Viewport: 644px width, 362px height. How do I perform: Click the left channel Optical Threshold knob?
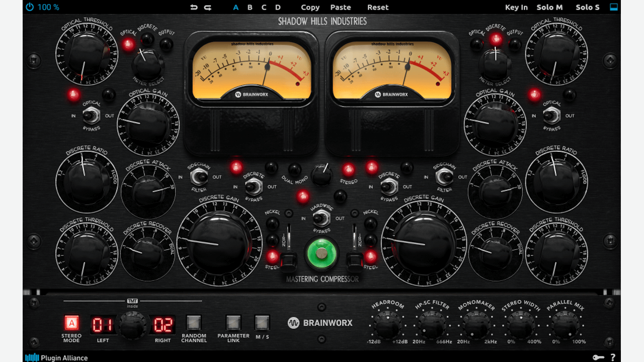[x=87, y=54]
